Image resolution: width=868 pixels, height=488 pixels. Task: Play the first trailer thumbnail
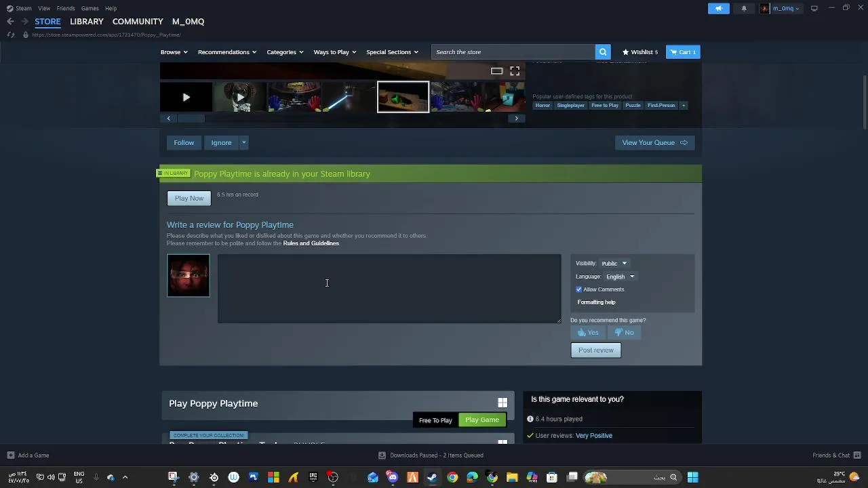pyautogui.click(x=186, y=97)
